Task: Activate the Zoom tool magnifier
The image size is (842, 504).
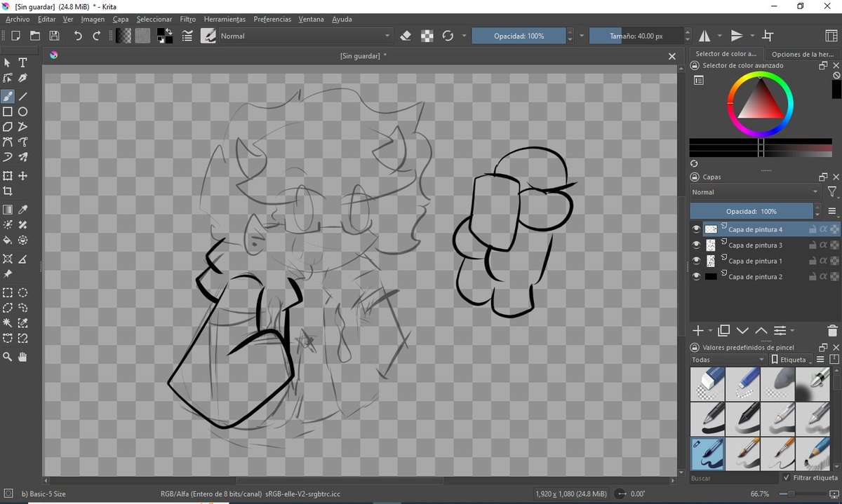Action: (x=8, y=357)
